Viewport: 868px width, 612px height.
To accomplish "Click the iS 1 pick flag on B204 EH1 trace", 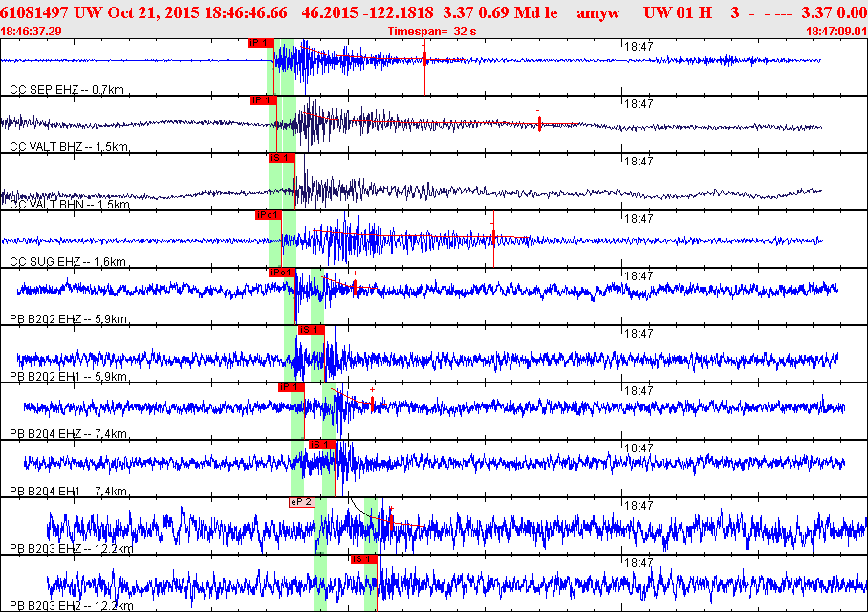I will (321, 445).
